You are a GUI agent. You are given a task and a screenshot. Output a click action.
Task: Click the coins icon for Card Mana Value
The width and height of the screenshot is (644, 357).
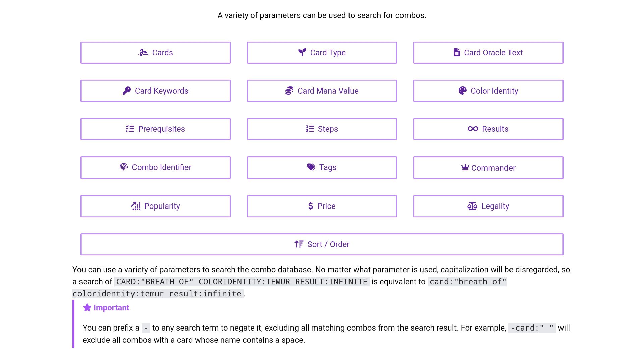click(289, 91)
